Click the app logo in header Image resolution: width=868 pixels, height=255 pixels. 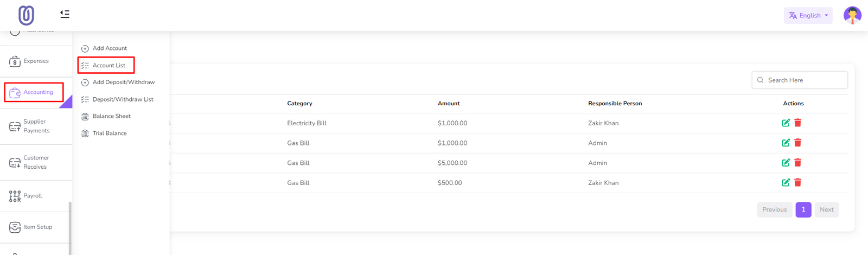[26, 15]
